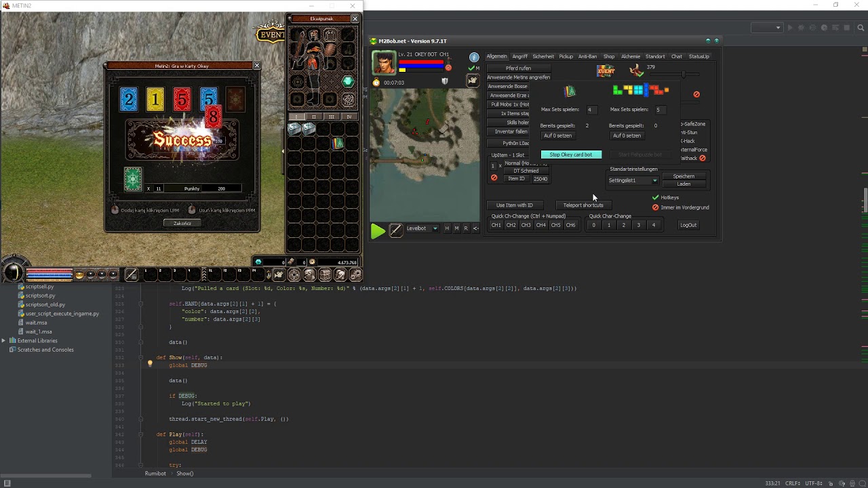Open the StatusUp tab
Viewport: 868px width, 488px height.
pyautogui.click(x=699, y=56)
